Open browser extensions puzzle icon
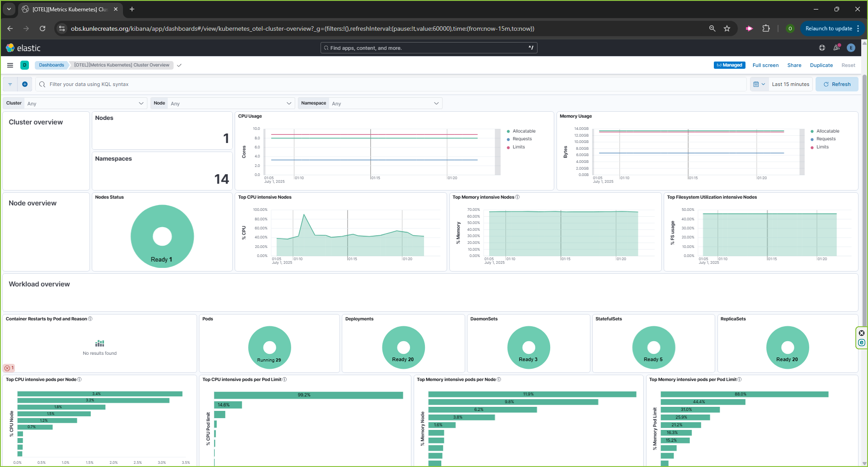This screenshot has width=868, height=467. pos(766,29)
